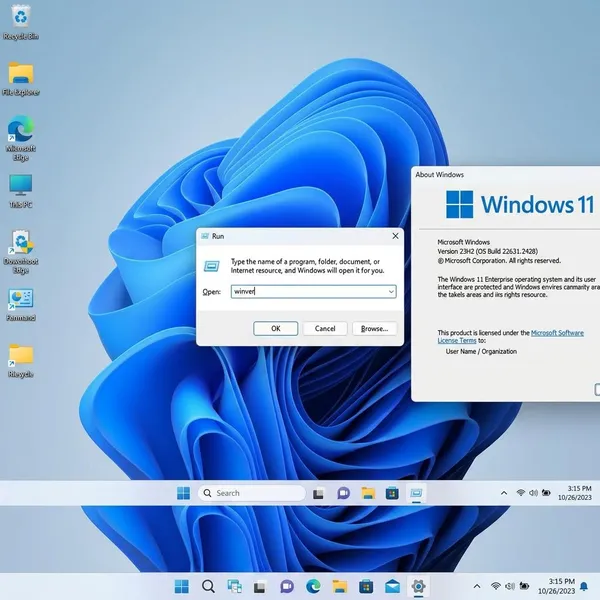The height and width of the screenshot is (600, 600).
Task: Open the clock beside the notification bell
Action: click(x=556, y=586)
